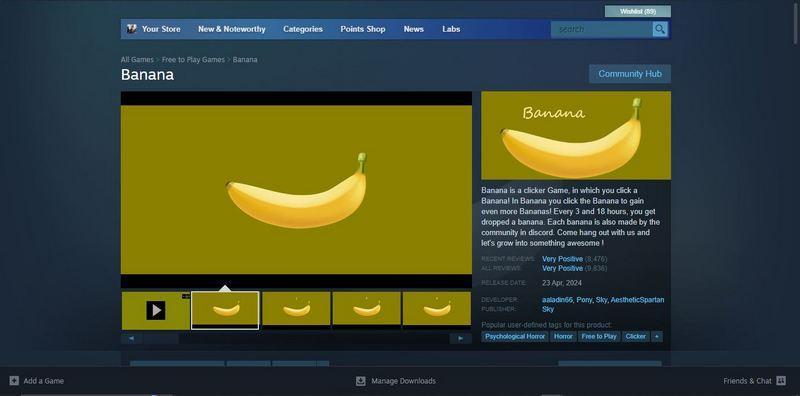
Task: Open the Manage Downloads icon
Action: pos(361,381)
